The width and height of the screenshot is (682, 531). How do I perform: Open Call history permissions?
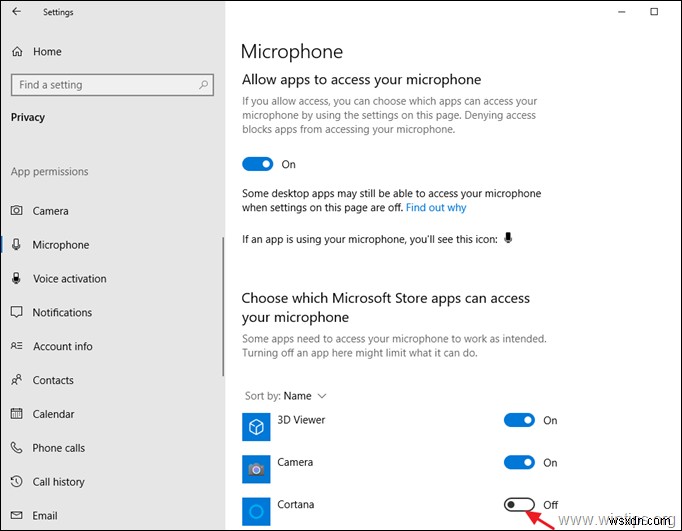point(59,482)
